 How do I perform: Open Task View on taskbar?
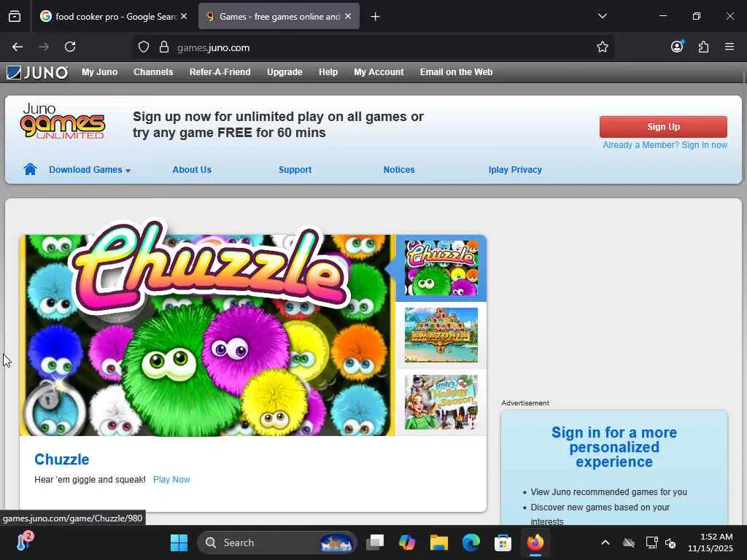[x=375, y=542]
